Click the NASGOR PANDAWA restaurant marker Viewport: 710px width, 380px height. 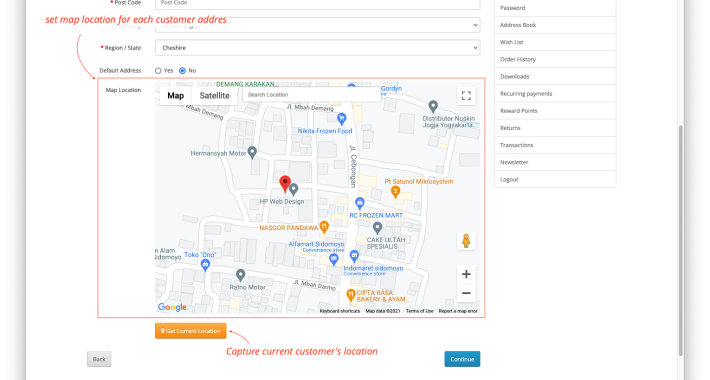click(x=324, y=227)
